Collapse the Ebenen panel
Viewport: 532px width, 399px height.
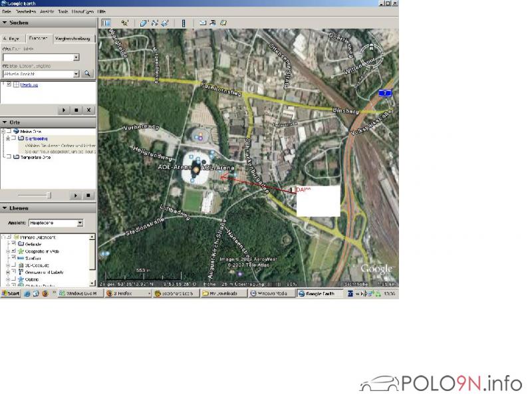click(x=5, y=208)
